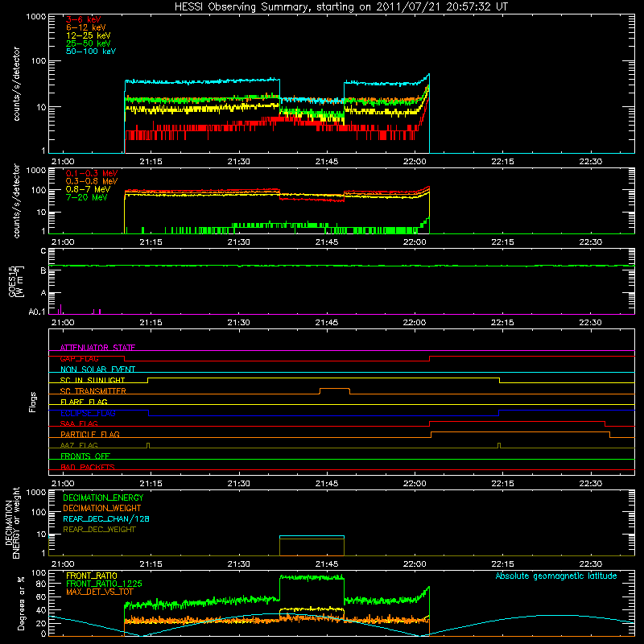The width and height of the screenshot is (644, 644).
Task: Select the SC_IN_SUNLIGHT flag label
Action: tap(93, 380)
